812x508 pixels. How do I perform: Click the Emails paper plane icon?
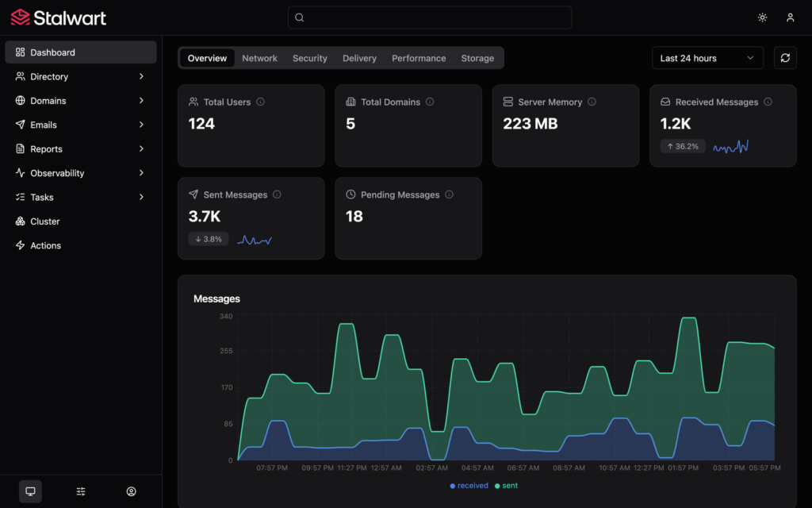(x=20, y=125)
